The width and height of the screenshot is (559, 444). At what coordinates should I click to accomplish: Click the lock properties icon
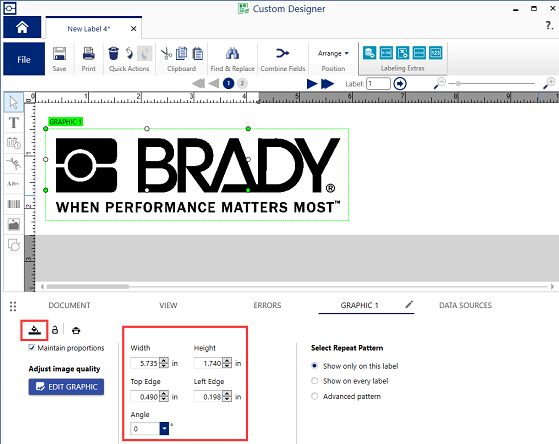tap(55, 330)
